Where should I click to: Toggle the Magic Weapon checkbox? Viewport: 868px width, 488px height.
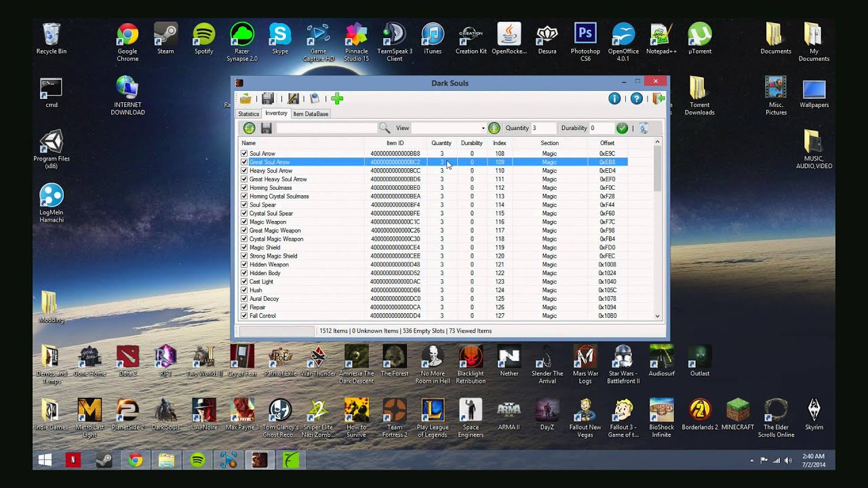pos(244,222)
